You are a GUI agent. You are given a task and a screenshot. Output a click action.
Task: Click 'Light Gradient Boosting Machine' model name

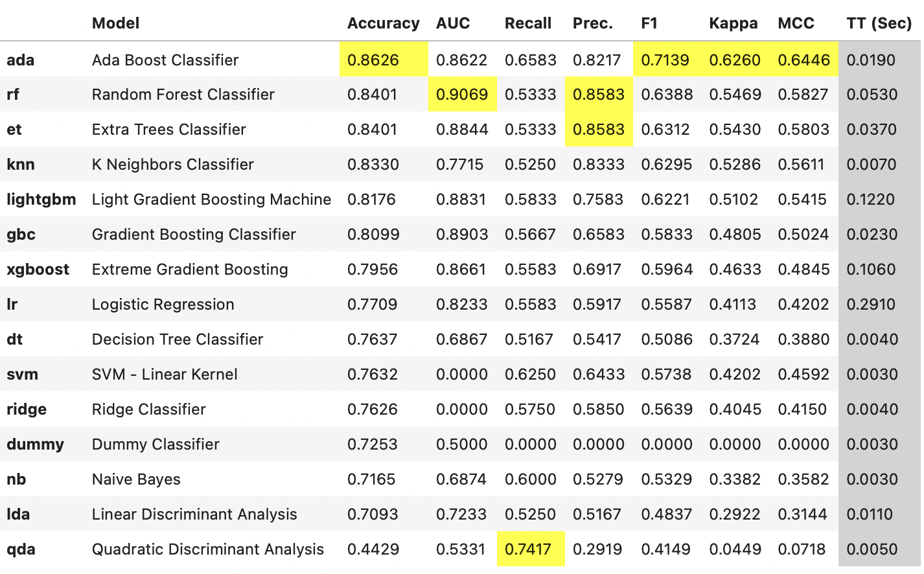[211, 200]
